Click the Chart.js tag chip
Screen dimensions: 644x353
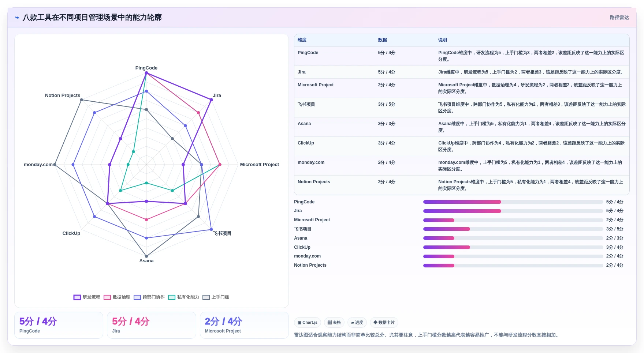click(308, 322)
